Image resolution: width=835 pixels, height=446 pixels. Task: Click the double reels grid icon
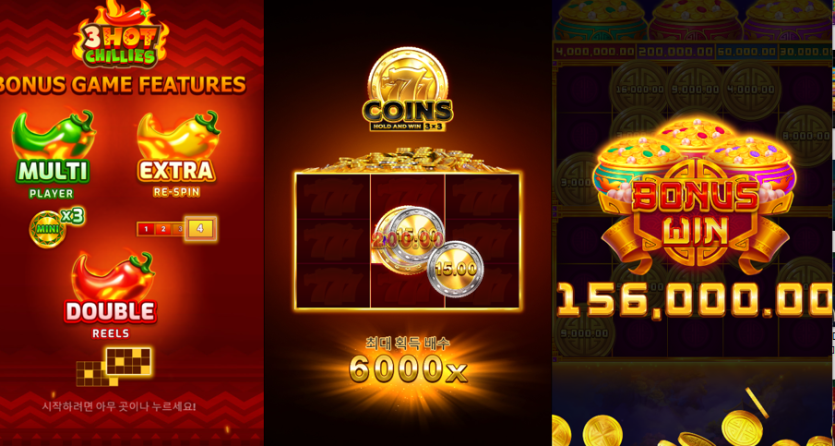[114, 366]
